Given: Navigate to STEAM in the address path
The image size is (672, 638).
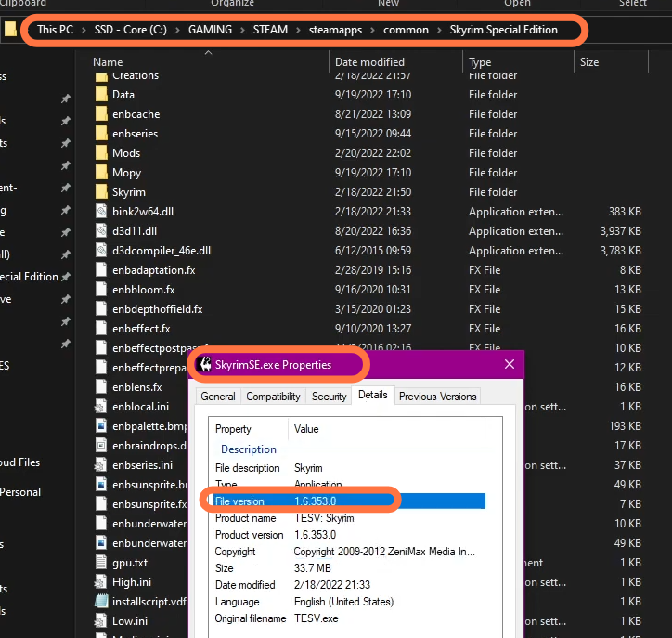Looking at the screenshot, I should (x=270, y=30).
